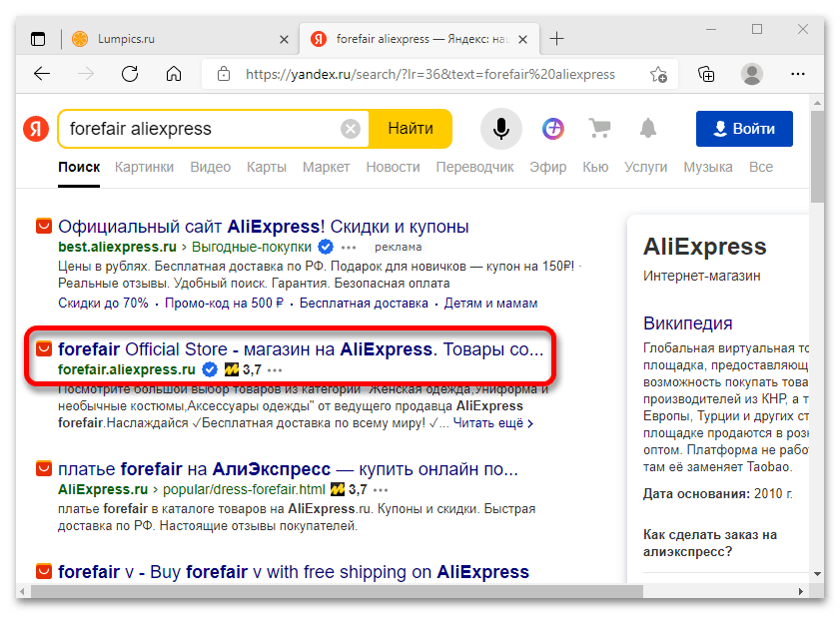Clear the search query with X icon

(351, 129)
